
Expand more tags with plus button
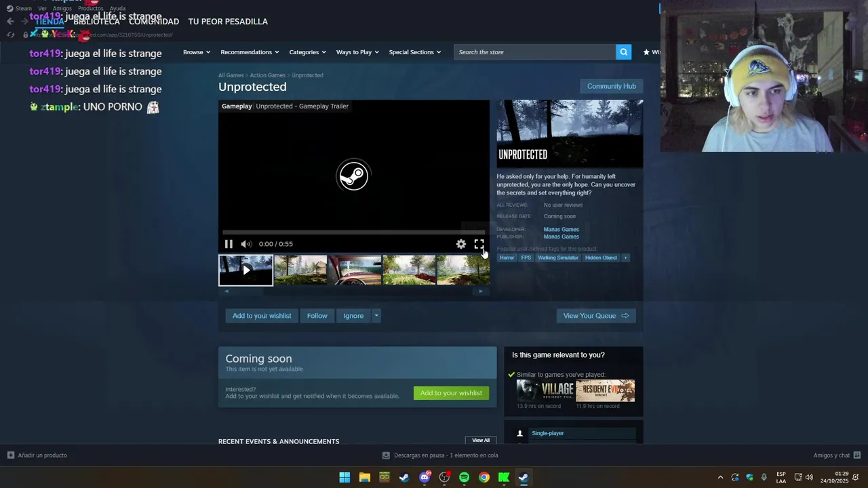click(625, 258)
